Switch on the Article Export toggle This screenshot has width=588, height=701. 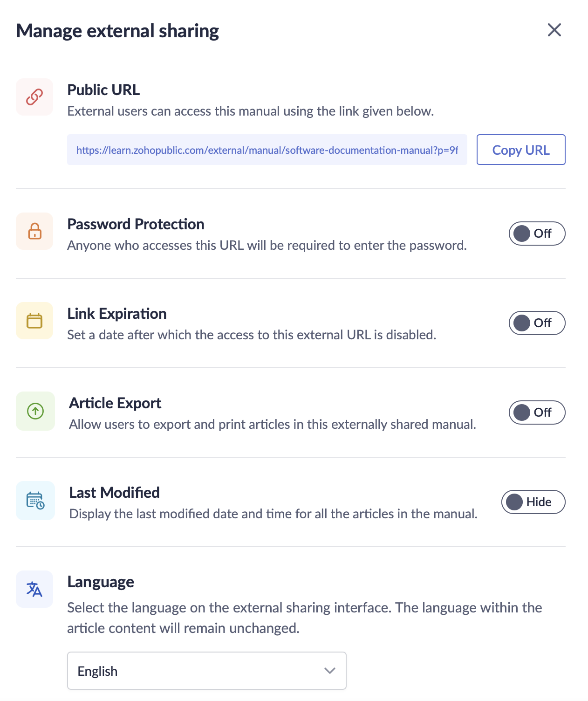537,412
